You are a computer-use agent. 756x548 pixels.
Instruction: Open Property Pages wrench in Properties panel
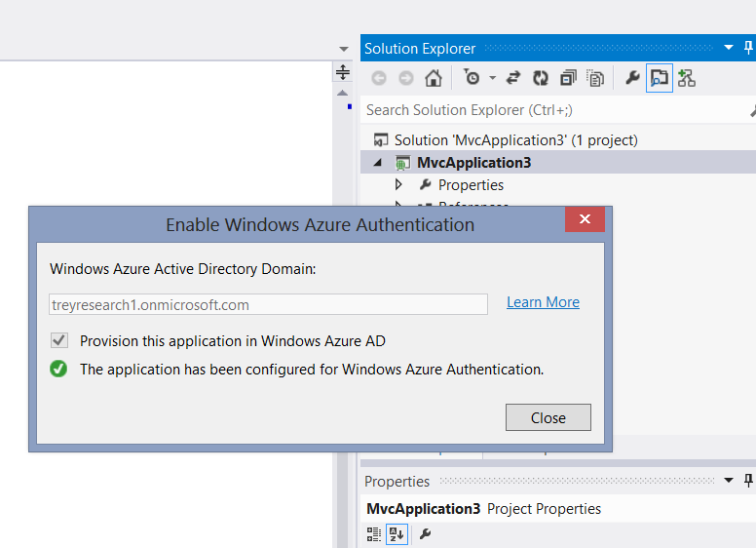pyautogui.click(x=425, y=534)
